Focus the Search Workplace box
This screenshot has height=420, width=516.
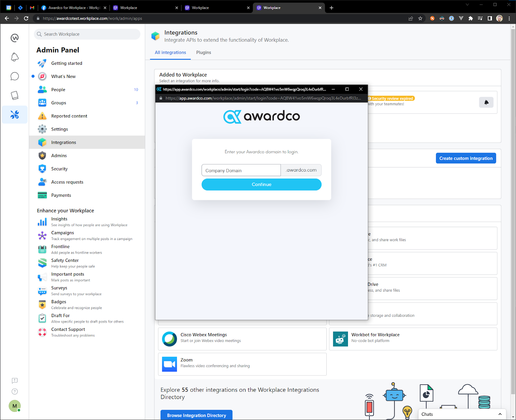click(87, 34)
